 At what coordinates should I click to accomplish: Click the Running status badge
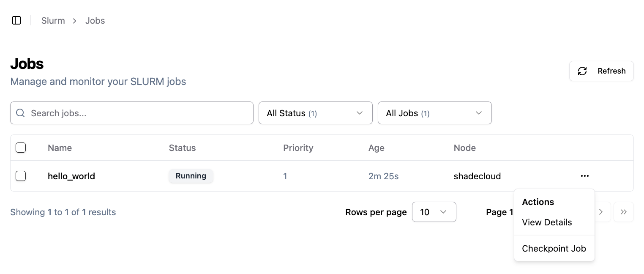click(191, 176)
